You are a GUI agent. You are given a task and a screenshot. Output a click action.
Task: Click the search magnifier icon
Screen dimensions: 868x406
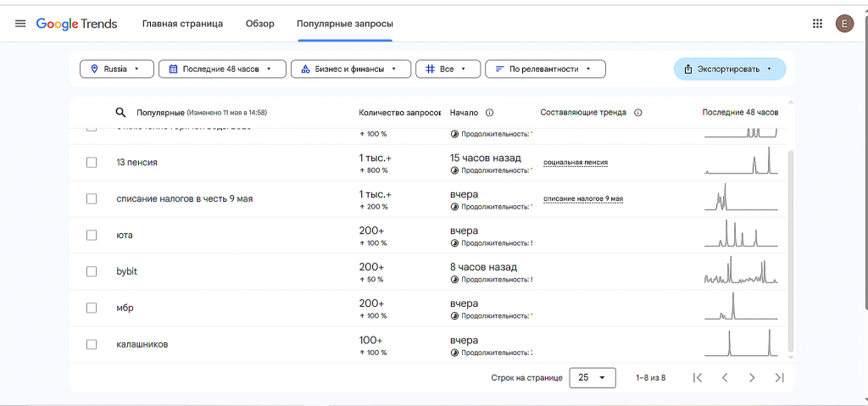click(x=121, y=113)
